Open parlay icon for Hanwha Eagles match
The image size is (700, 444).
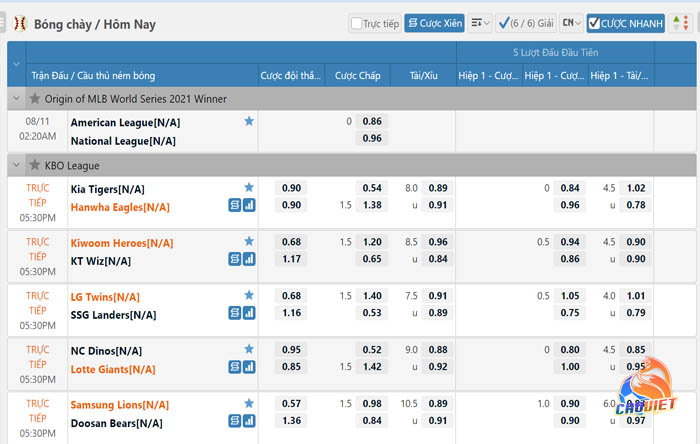click(235, 205)
